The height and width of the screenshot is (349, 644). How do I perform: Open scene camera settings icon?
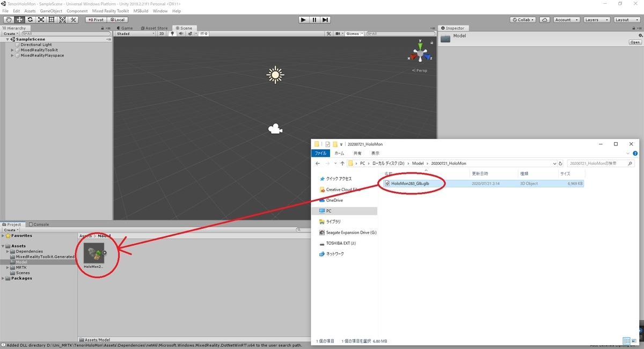[339, 34]
